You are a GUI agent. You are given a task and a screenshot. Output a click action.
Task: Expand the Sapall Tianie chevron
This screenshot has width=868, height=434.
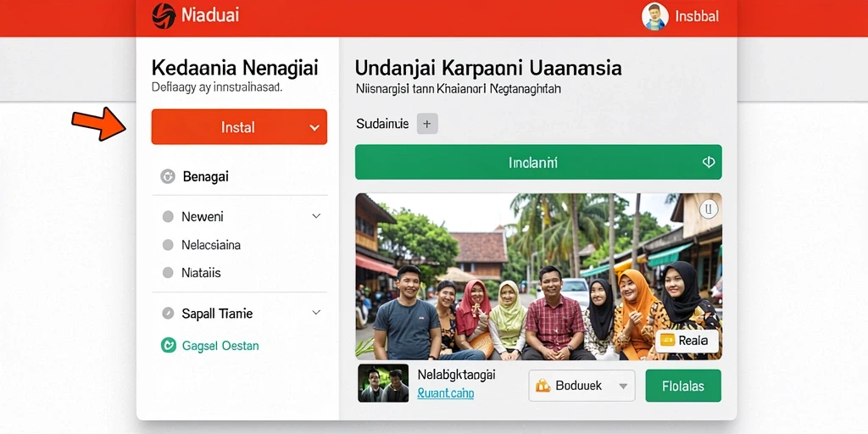pyautogui.click(x=316, y=313)
